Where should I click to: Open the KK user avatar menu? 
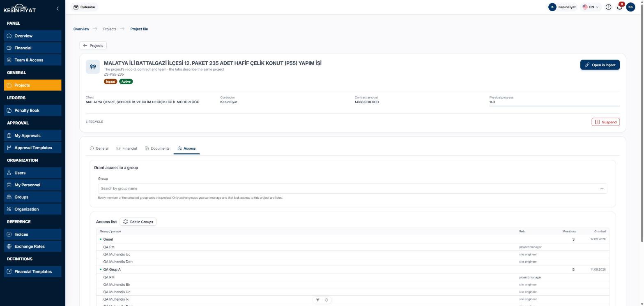(x=630, y=7)
